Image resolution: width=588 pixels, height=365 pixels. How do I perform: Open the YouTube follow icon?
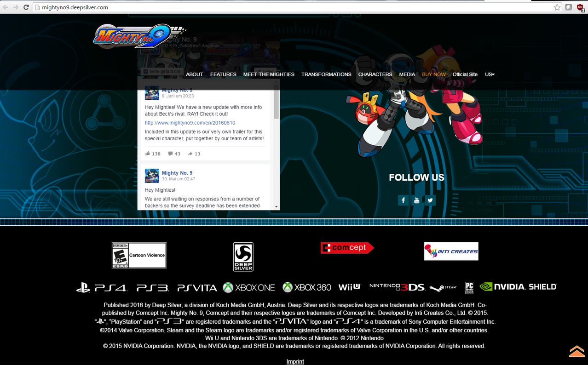[416, 200]
